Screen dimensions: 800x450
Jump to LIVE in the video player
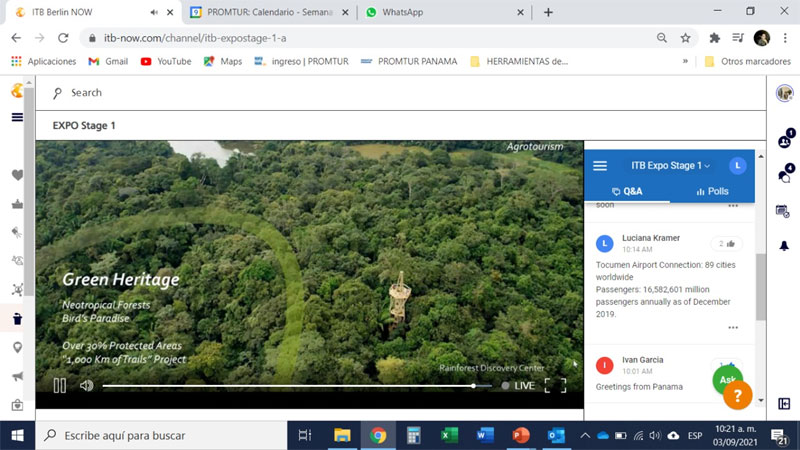(518, 385)
